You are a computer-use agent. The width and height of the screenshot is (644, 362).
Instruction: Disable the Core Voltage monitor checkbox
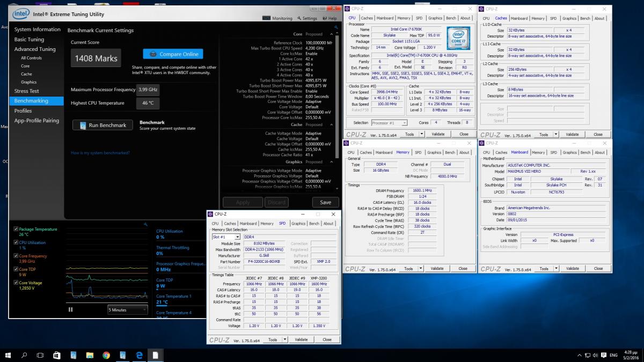[x=16, y=283]
